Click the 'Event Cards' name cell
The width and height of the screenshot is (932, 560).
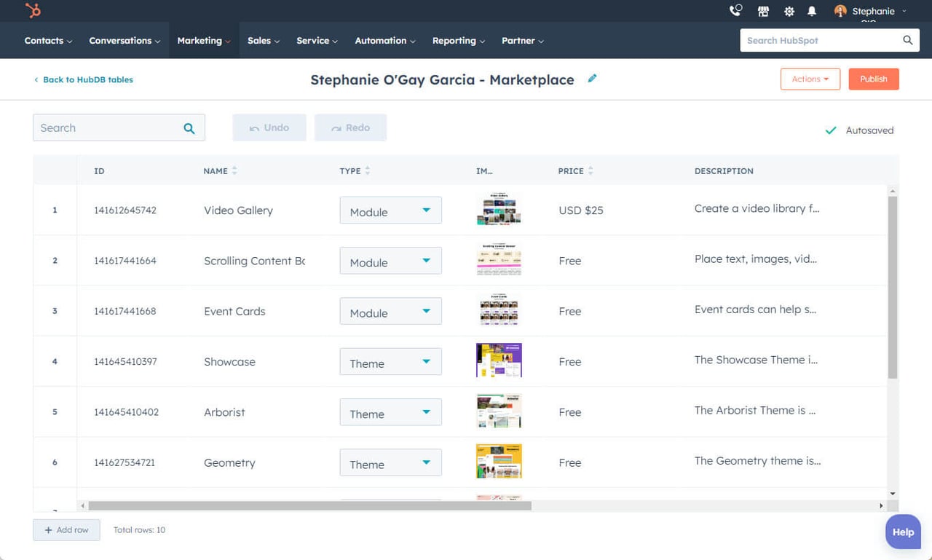click(234, 311)
